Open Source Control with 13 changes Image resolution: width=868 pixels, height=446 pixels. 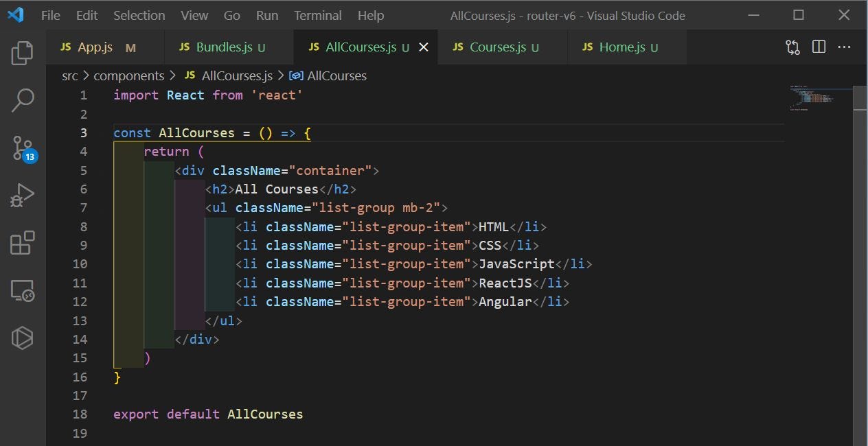23,148
